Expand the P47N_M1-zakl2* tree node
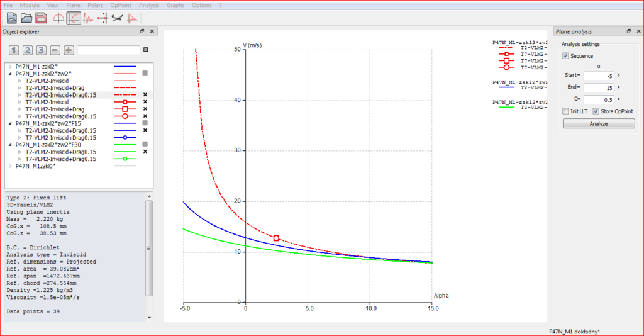The image size is (644, 336). tap(10, 66)
